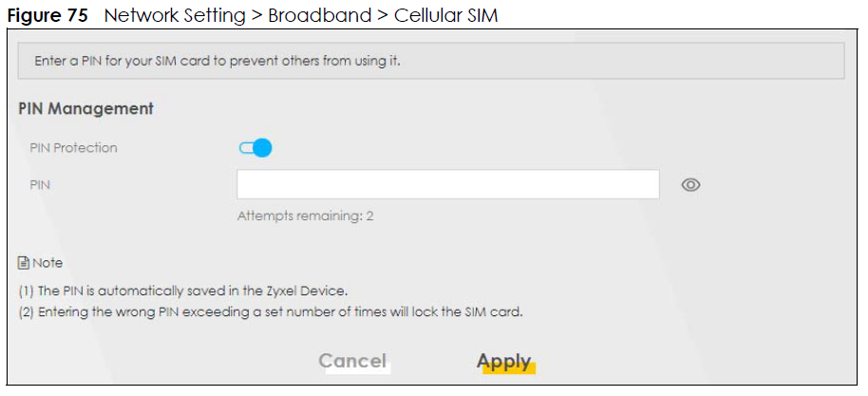Click the blue knob of the PIN Protection toggle
This screenshot has height=396, width=868.
point(263,148)
